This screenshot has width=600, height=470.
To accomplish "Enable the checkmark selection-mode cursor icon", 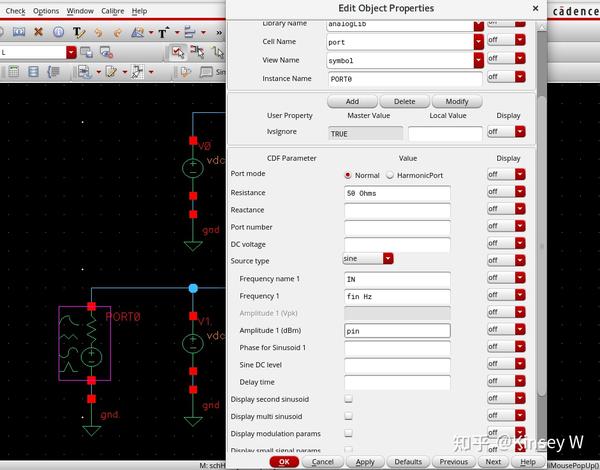I will click(177, 52).
